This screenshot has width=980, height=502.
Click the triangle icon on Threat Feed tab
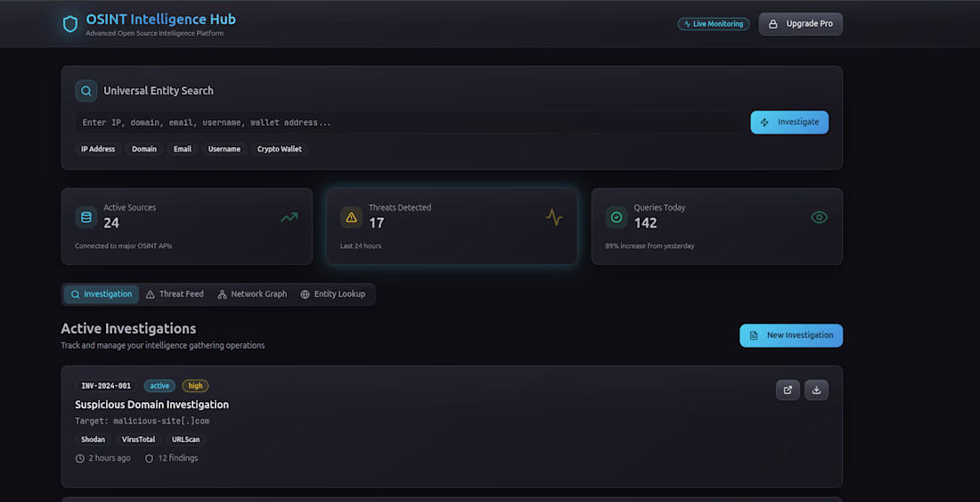pyautogui.click(x=150, y=294)
